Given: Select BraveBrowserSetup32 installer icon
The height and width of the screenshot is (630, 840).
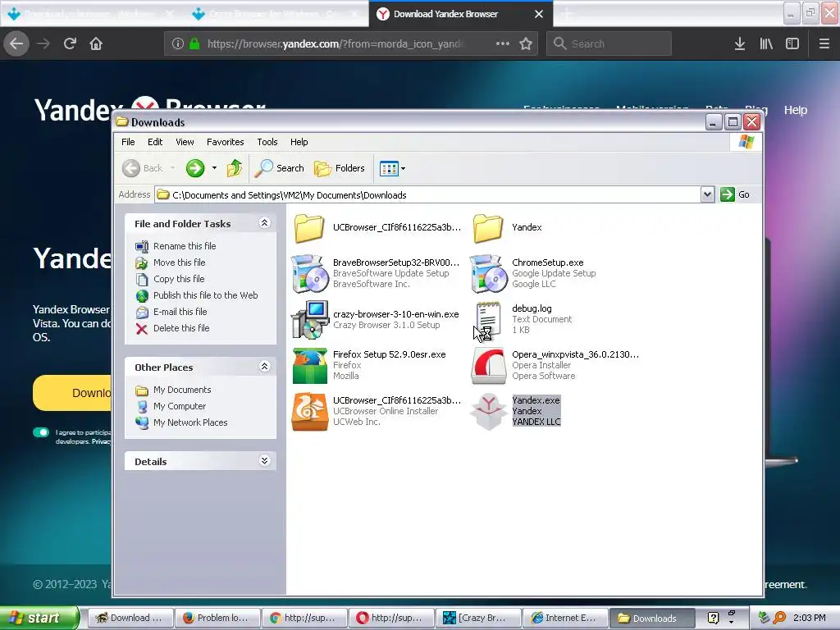Looking at the screenshot, I should (x=309, y=274).
